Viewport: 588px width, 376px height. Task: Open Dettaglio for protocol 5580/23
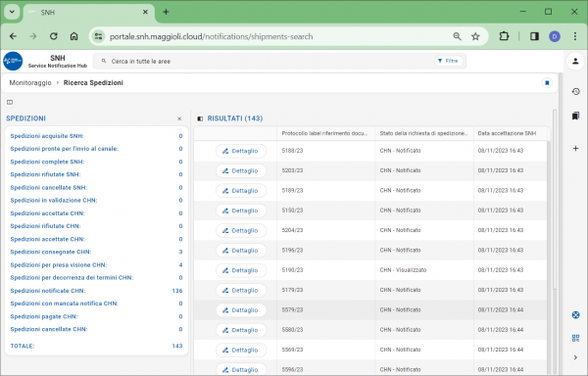coord(241,330)
